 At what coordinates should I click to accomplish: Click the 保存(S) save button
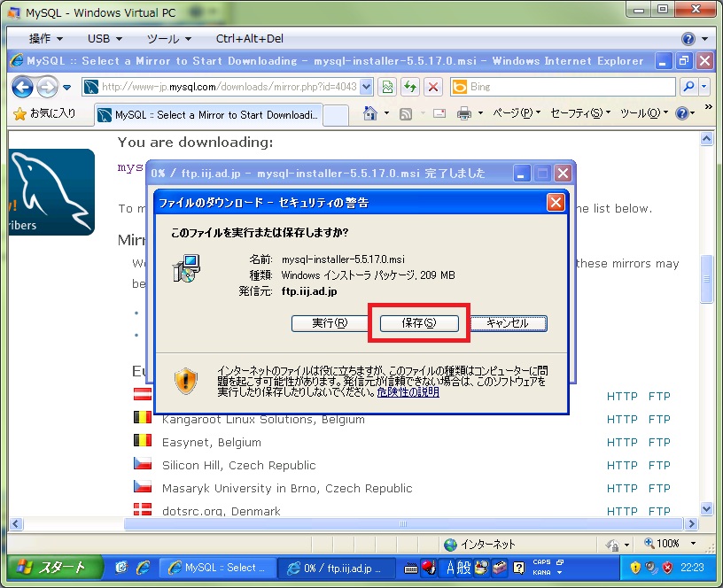click(419, 323)
